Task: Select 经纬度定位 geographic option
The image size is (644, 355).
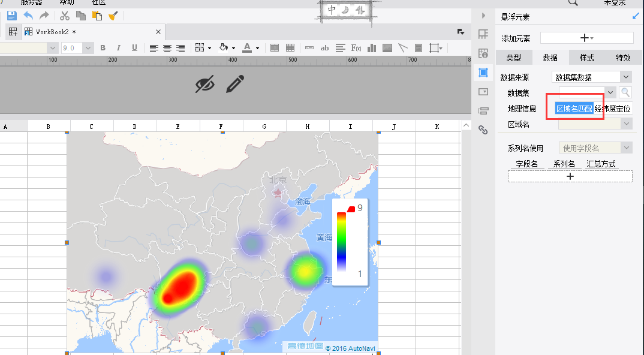Action: pyautogui.click(x=612, y=109)
